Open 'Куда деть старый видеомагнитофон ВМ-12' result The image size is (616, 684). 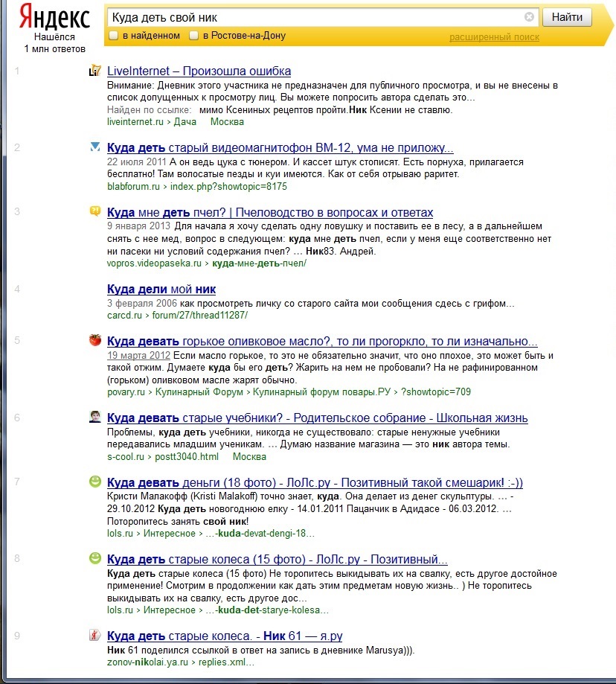pyautogui.click(x=280, y=148)
